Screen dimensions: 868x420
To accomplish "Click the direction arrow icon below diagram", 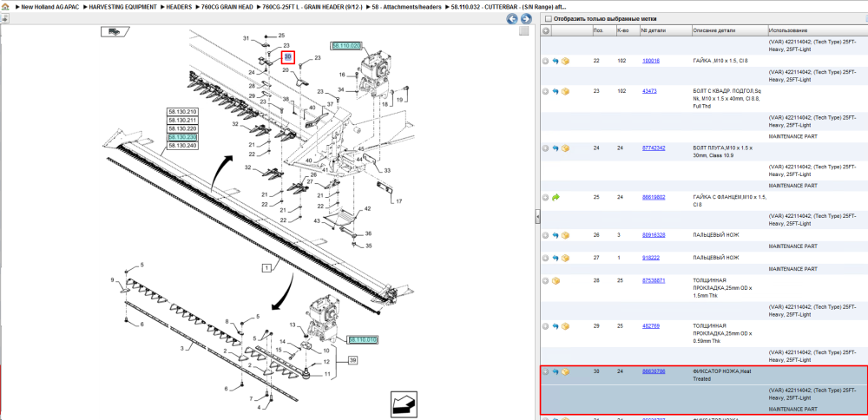I will pos(404,404).
